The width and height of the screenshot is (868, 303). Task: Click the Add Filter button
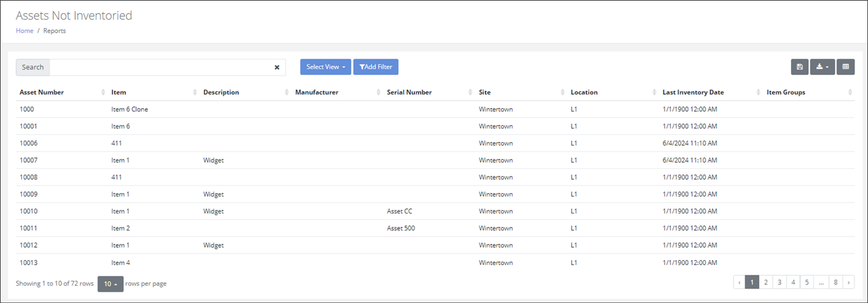(x=376, y=67)
